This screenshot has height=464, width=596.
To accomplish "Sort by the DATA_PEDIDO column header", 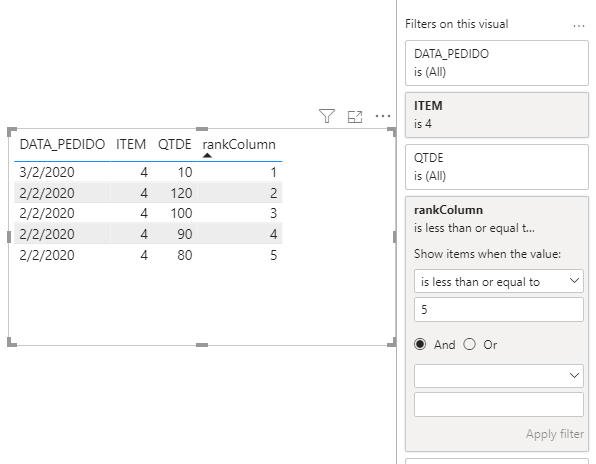I will coord(62,144).
